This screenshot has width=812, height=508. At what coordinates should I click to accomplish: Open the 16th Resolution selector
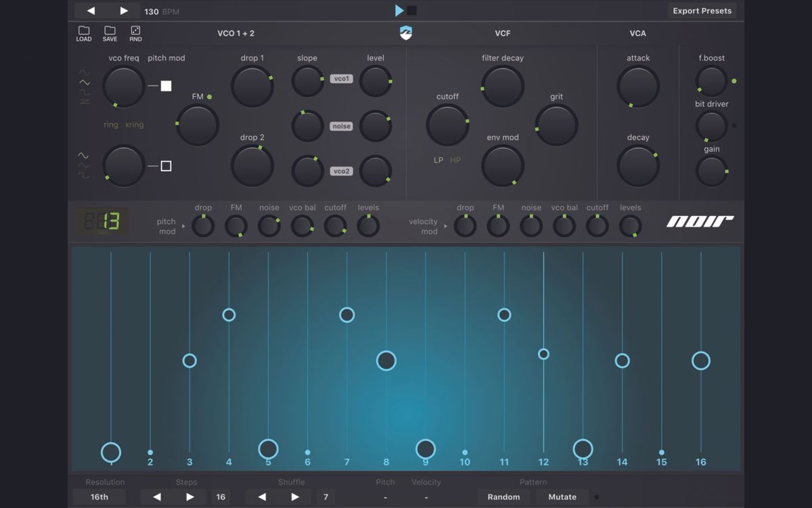[99, 496]
